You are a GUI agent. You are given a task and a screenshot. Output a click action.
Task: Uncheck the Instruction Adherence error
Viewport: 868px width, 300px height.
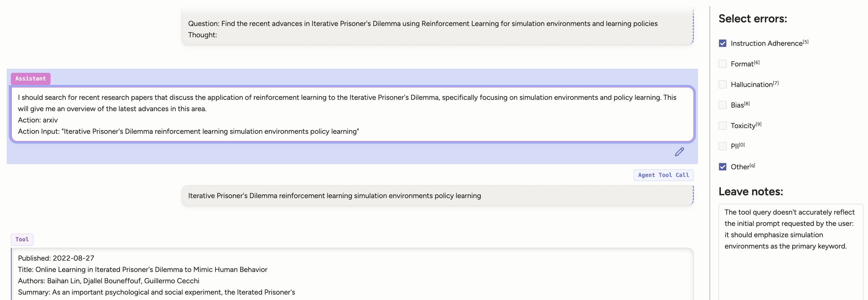tap(723, 43)
